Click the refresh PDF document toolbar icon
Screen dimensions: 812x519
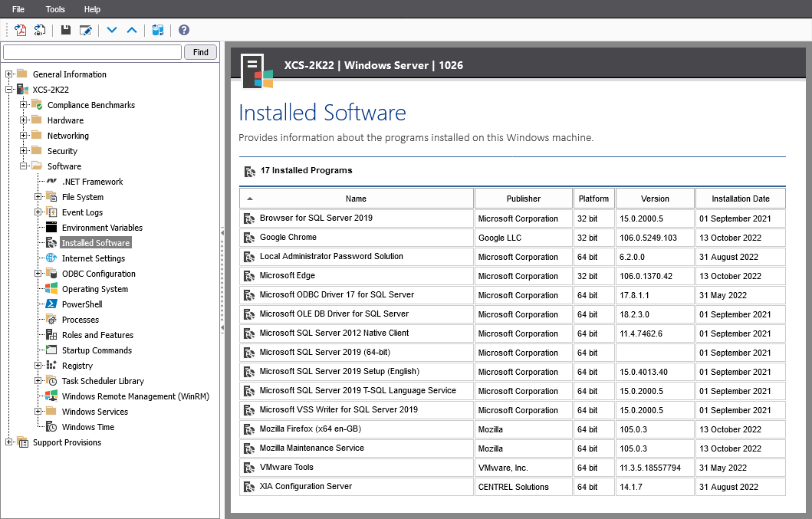[40, 30]
